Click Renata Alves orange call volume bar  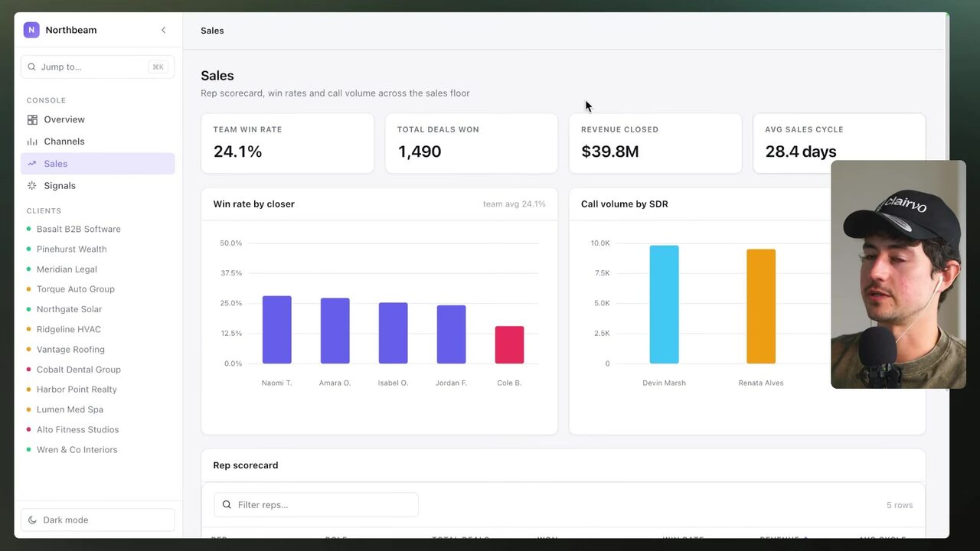761,306
